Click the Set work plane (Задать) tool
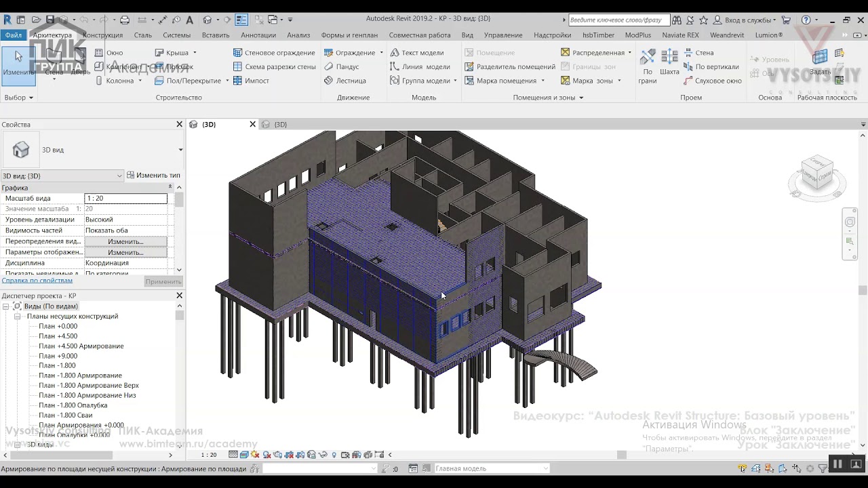This screenshot has height=488, width=868. (820, 62)
